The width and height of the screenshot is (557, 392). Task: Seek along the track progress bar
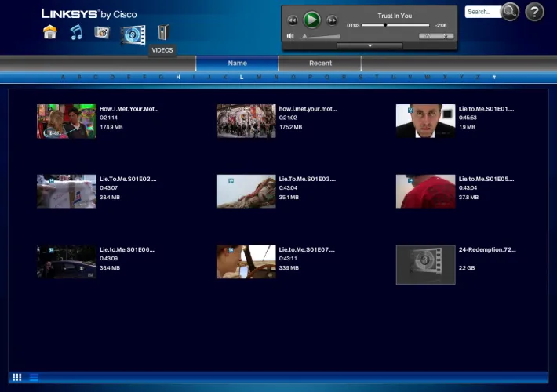tap(395, 25)
